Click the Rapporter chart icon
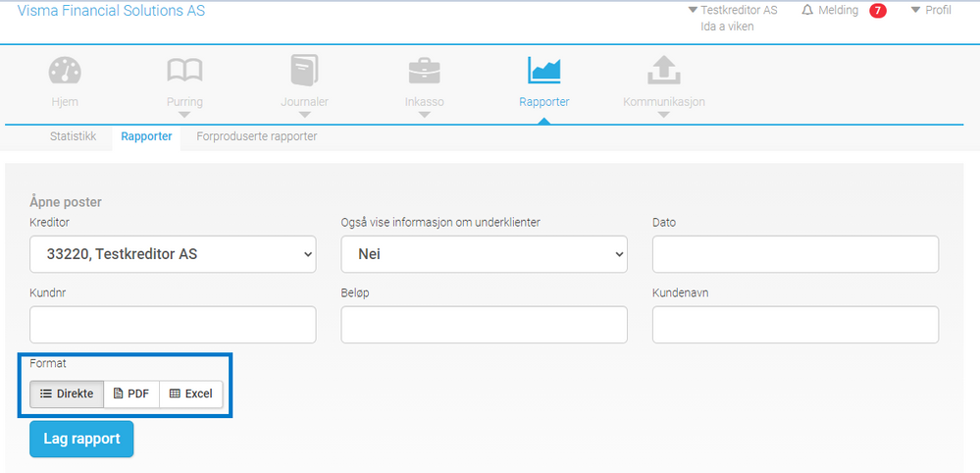Screen dimensions: 980x473 coord(544,70)
